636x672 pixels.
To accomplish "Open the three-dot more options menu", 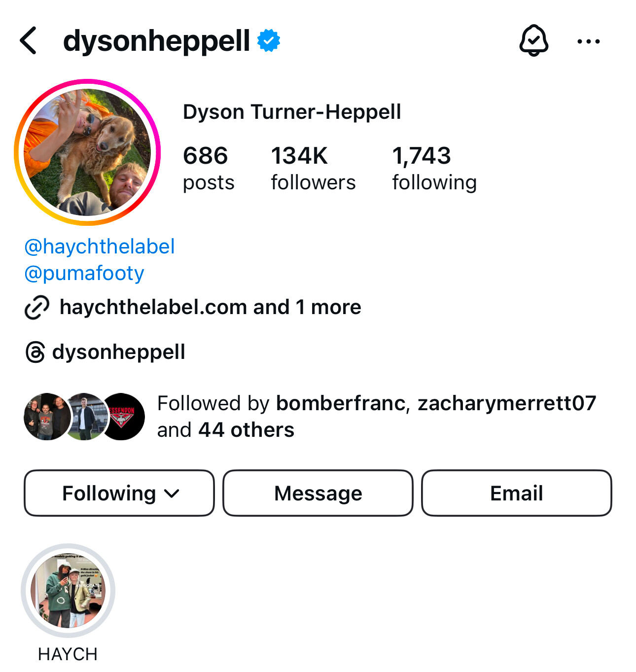I will click(589, 41).
